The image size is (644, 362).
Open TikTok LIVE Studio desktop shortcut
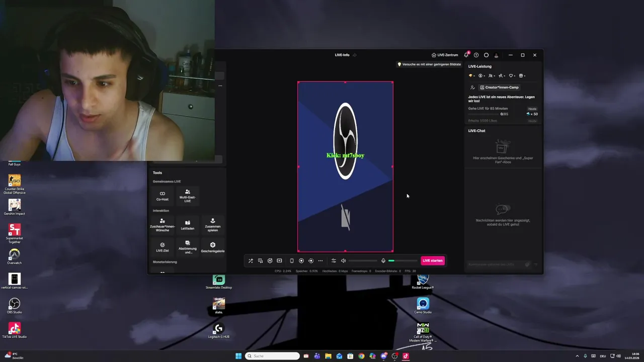pos(15,330)
